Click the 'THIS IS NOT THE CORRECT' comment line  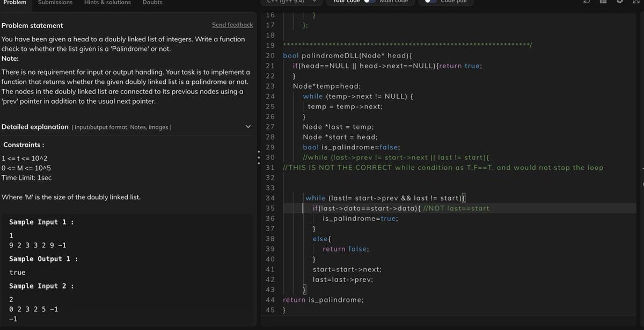click(x=443, y=168)
